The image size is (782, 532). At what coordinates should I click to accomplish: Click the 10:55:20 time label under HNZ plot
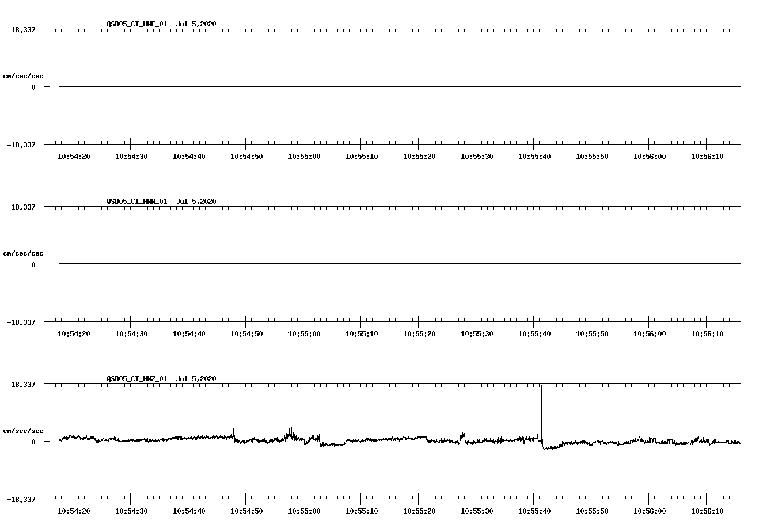(x=419, y=511)
